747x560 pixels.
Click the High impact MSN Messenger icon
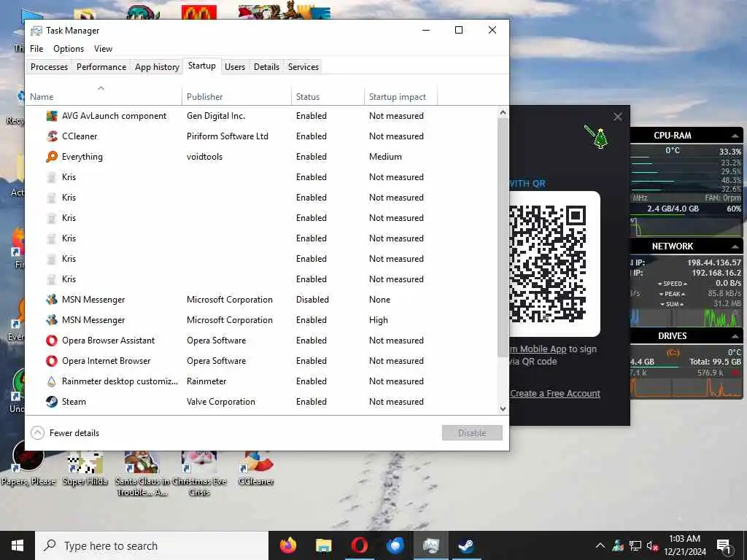click(x=52, y=320)
